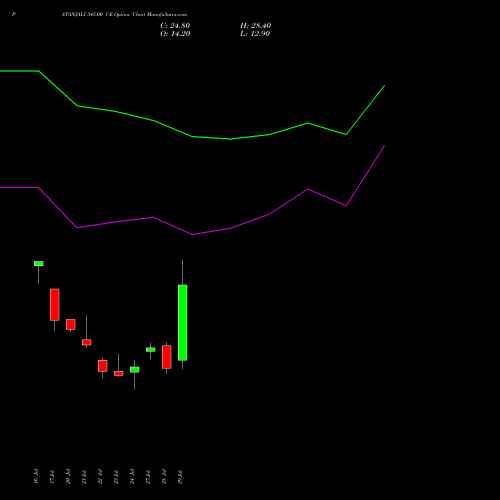The image size is (500, 500).
Task: Click the 28 Jul date label
Action: point(164,476)
